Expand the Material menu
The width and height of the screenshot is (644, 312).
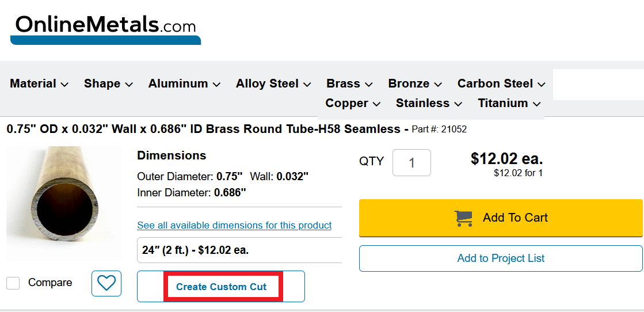(x=39, y=84)
